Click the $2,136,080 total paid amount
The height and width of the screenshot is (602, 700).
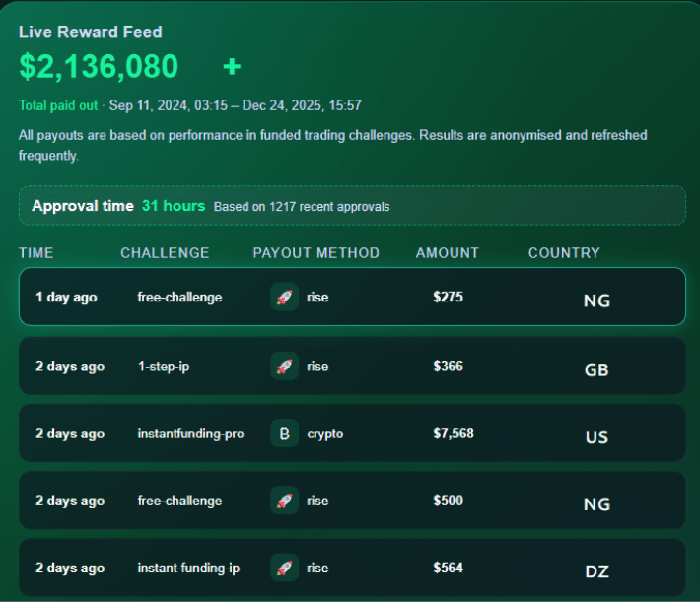tap(99, 67)
